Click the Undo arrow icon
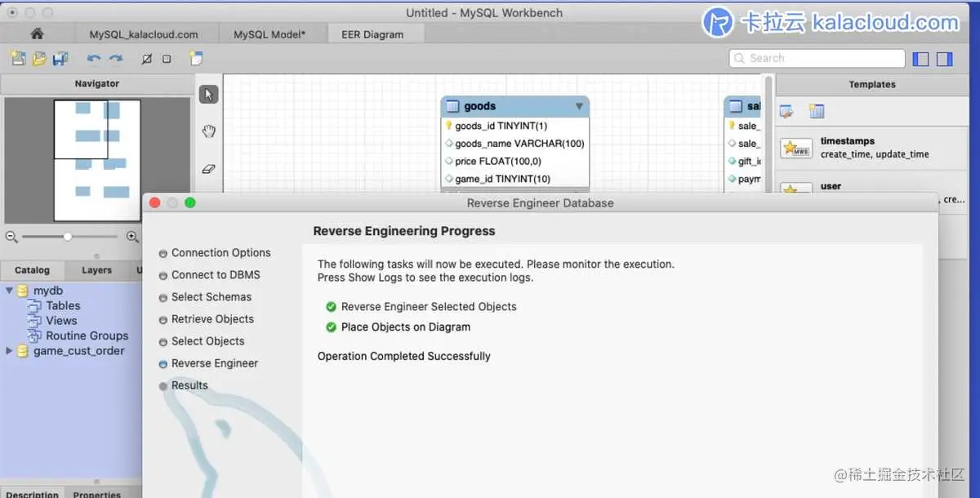This screenshot has width=980, height=498. 94,59
